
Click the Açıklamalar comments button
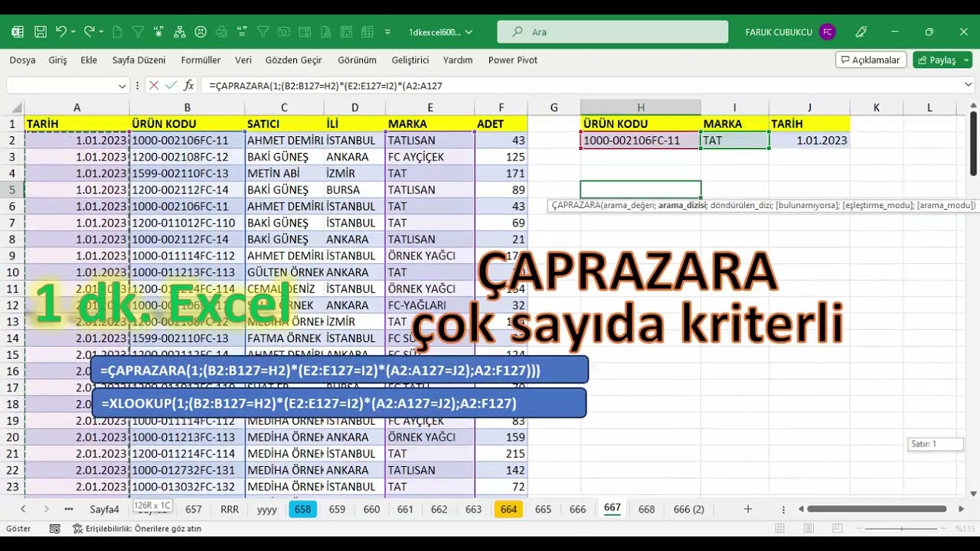(871, 60)
